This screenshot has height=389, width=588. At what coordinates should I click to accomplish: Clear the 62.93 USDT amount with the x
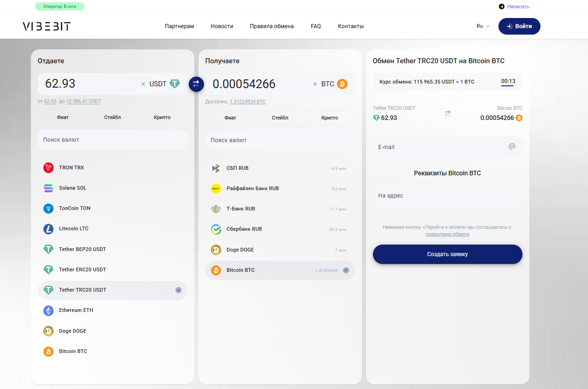(143, 84)
